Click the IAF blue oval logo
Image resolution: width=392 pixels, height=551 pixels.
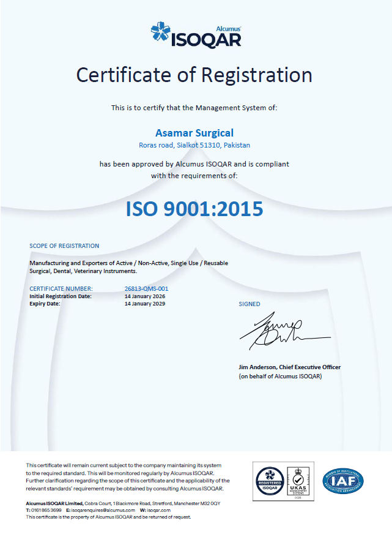tap(343, 481)
